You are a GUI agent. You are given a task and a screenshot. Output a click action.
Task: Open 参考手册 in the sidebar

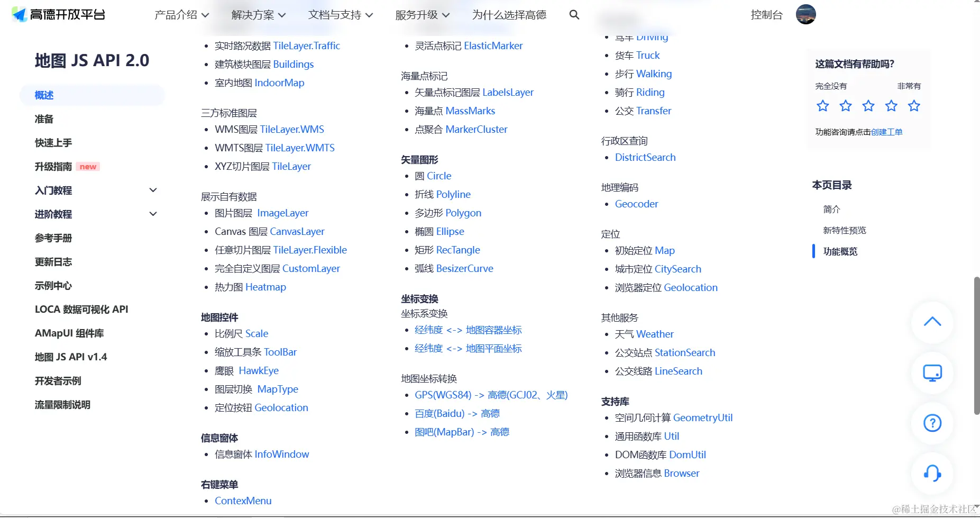click(x=53, y=238)
